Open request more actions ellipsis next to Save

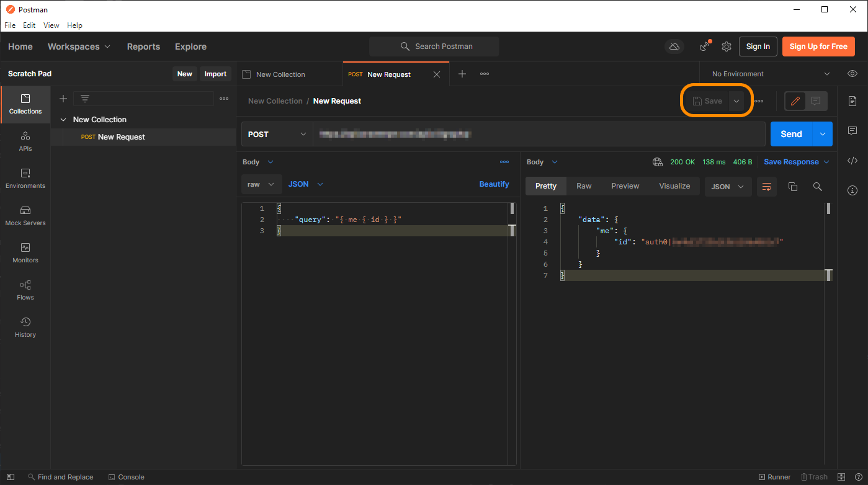pyautogui.click(x=759, y=101)
